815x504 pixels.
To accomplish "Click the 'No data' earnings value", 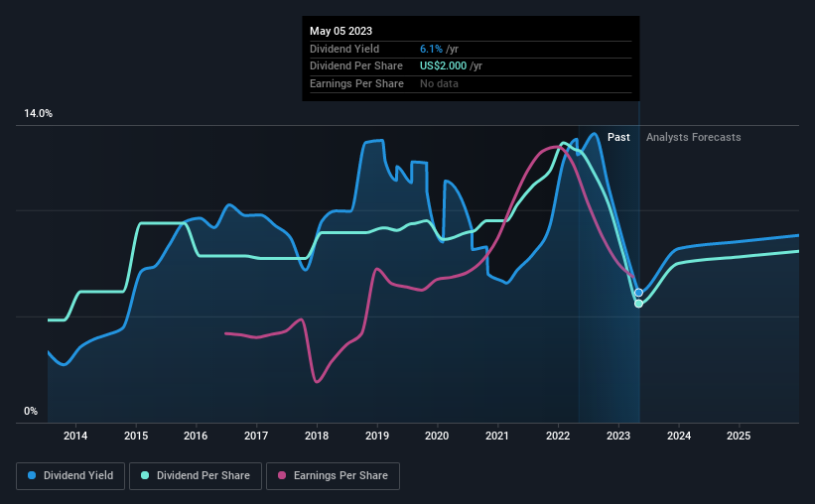I will click(439, 83).
